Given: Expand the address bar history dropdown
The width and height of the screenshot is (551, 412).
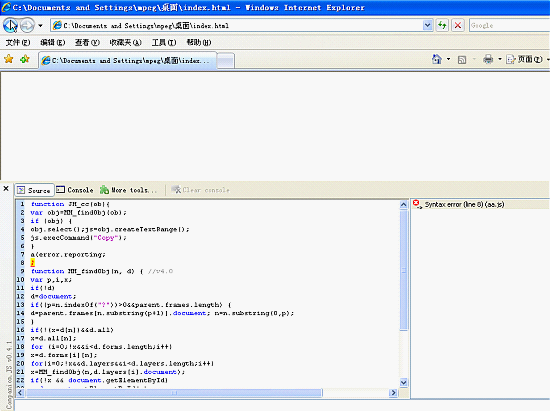Looking at the screenshot, I should pos(427,25).
